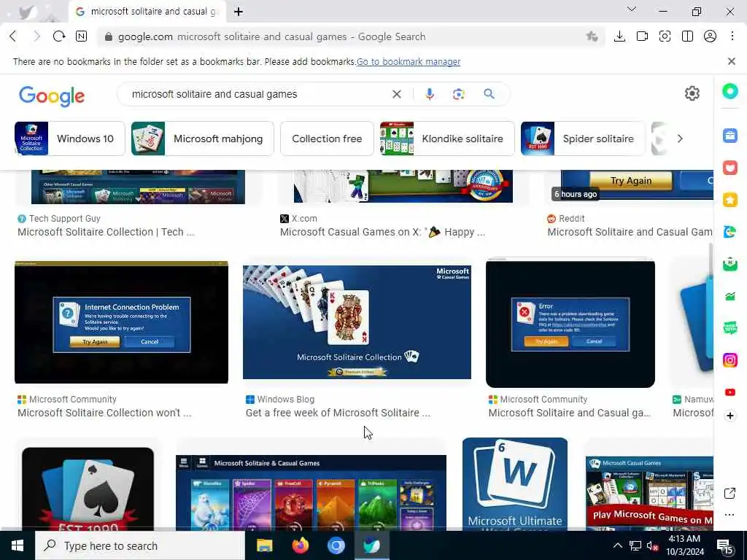
Task: Add a new sidebar app with plus
Action: 729,416
